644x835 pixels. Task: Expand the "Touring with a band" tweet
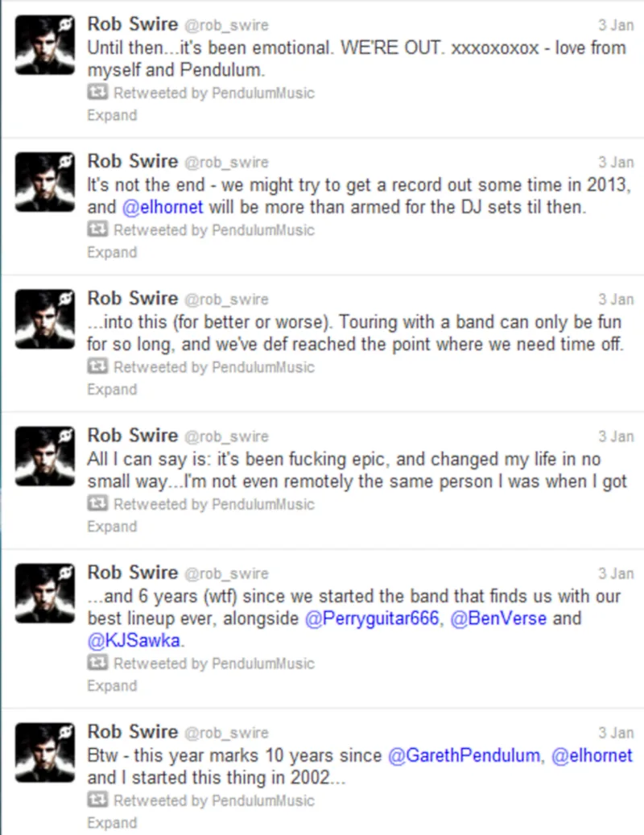pos(112,390)
